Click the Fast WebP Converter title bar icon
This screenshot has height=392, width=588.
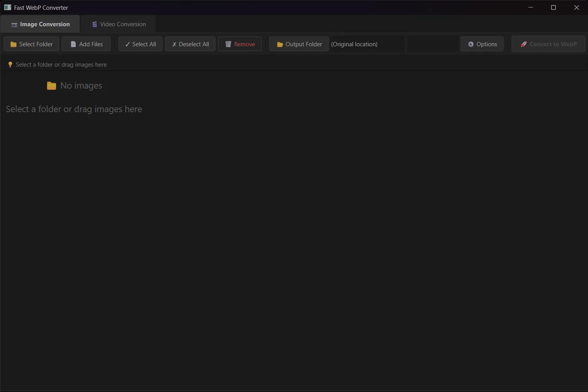[7, 7]
